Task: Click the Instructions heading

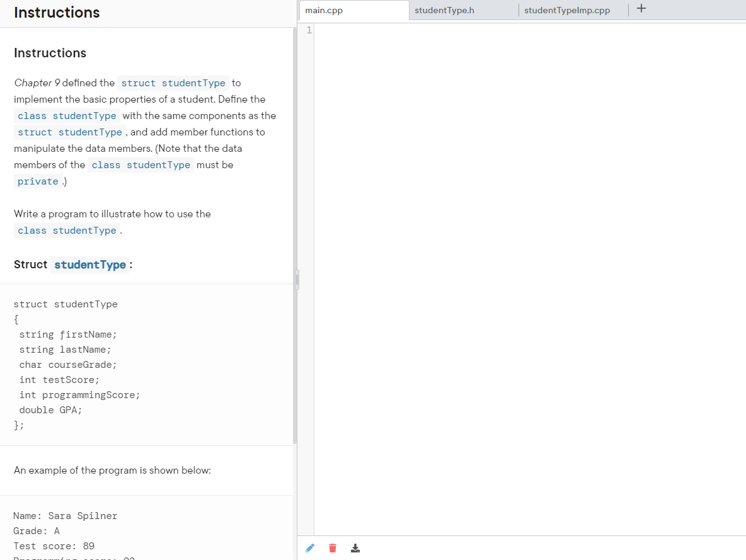Action: click(x=50, y=53)
